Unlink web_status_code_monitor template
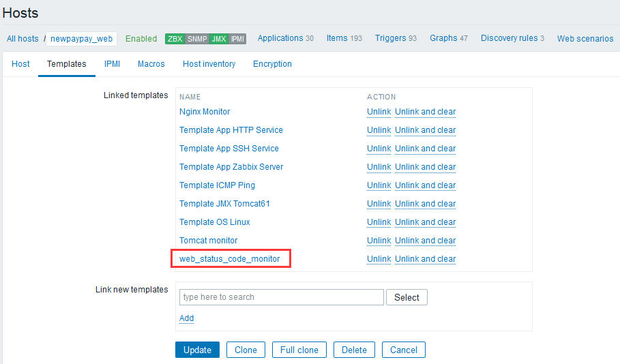Image resolution: width=620 pixels, height=364 pixels. pyautogui.click(x=379, y=259)
